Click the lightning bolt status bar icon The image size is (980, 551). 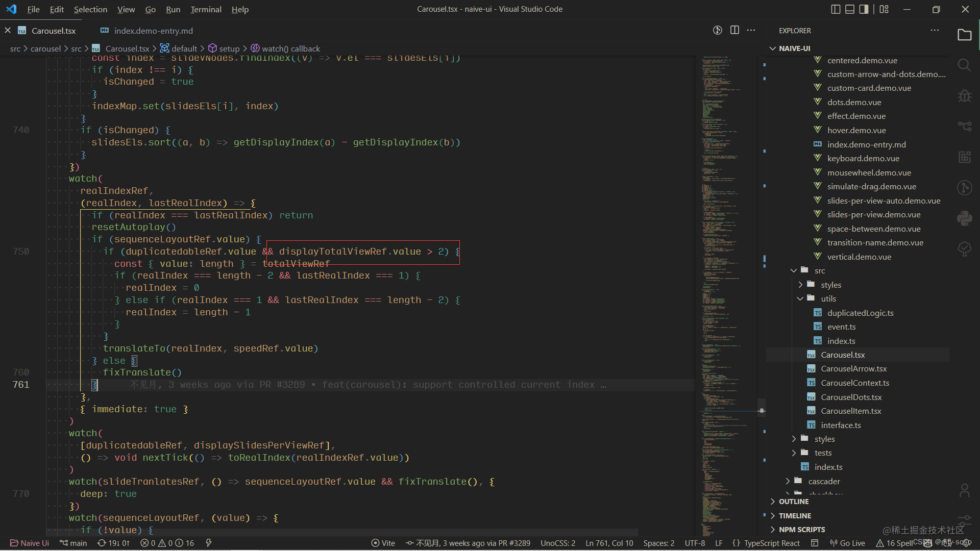208,543
